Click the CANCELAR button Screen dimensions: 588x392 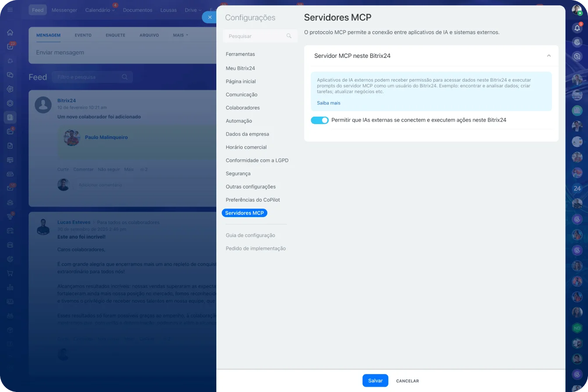tap(407, 381)
